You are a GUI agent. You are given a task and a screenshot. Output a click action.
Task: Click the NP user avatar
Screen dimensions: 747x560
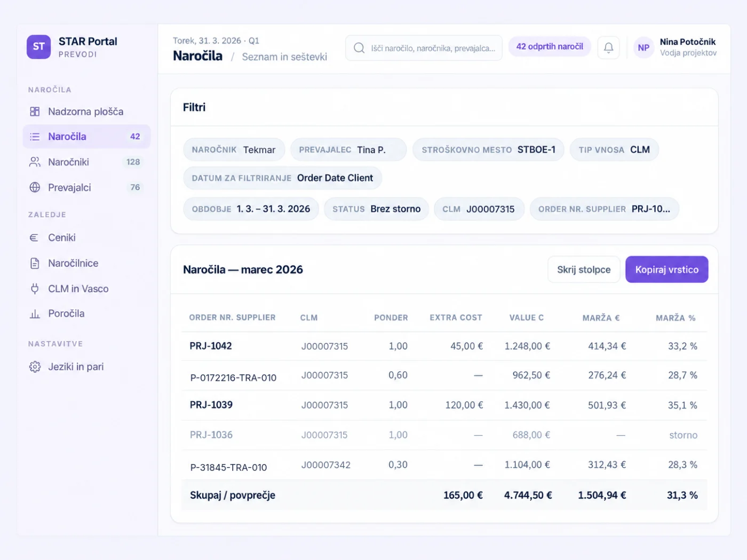point(643,47)
